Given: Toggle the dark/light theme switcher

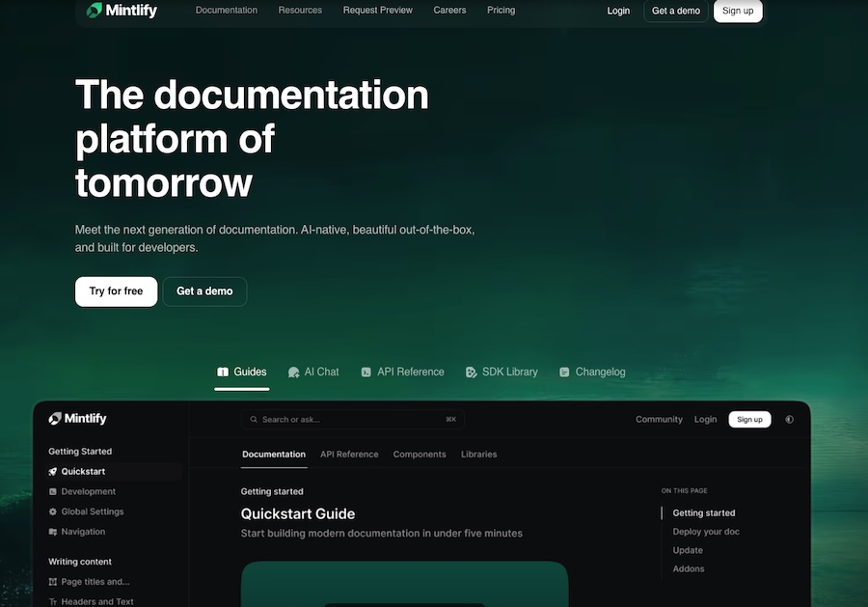Looking at the screenshot, I should (789, 419).
